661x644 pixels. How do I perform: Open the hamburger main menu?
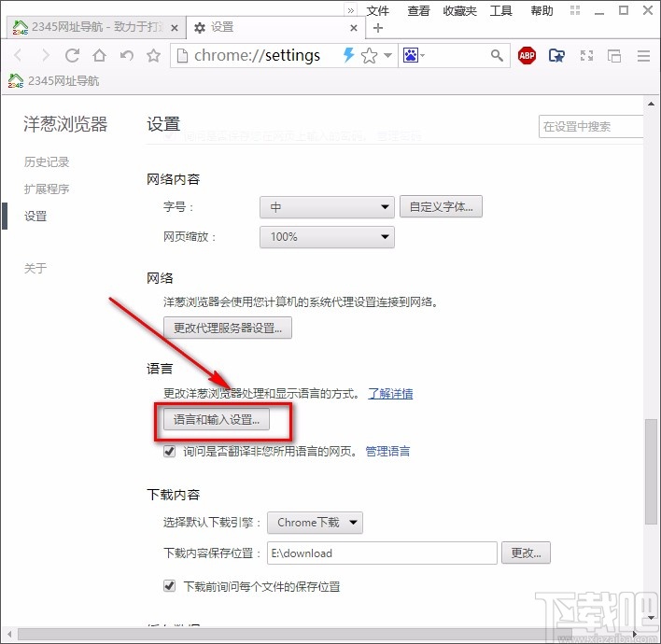pos(643,55)
